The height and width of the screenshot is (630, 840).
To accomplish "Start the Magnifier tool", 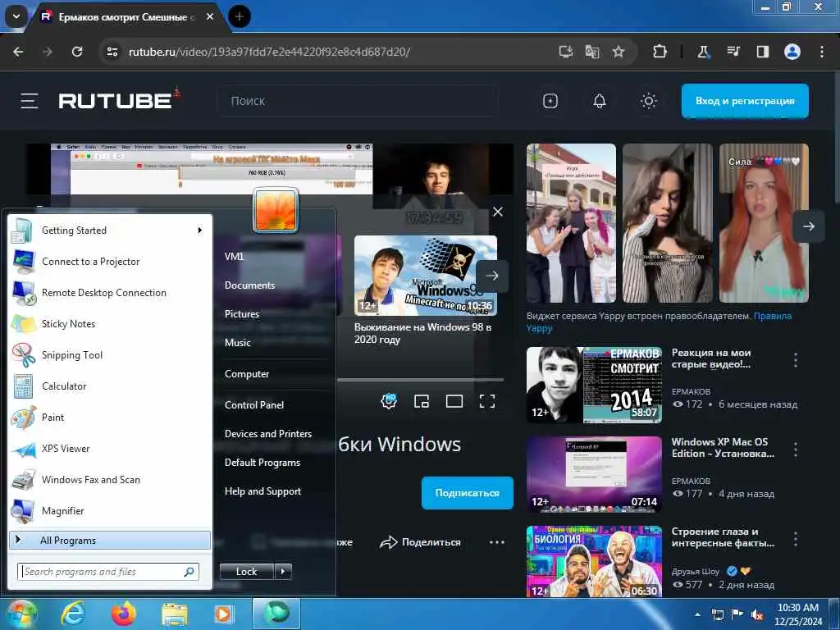I will [109, 510].
